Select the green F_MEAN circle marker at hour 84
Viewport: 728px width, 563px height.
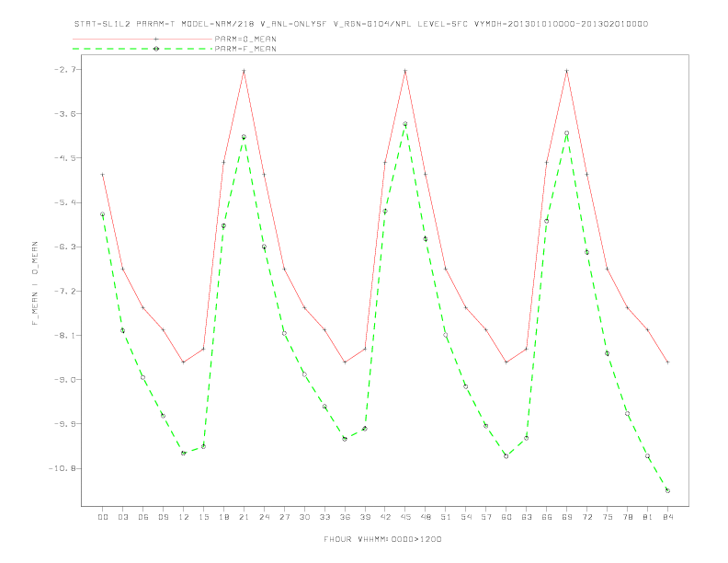[667, 490]
